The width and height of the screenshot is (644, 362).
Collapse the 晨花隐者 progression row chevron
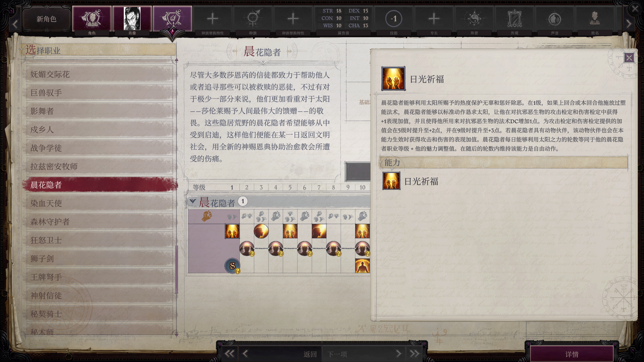pos(193,201)
